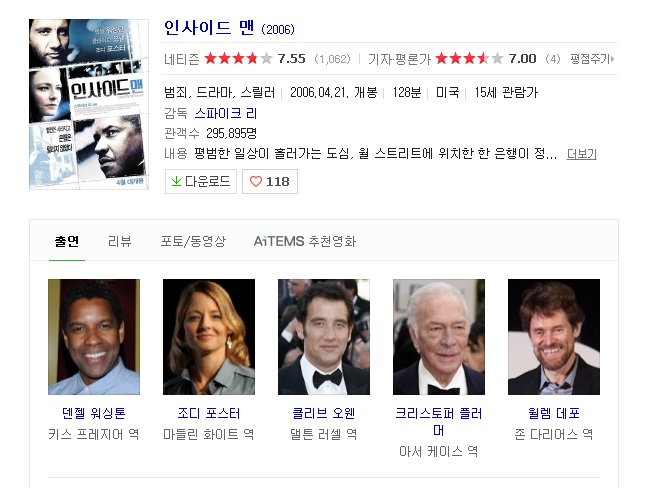Click the green download arrow icon
This screenshot has height=488, width=649.
(176, 181)
